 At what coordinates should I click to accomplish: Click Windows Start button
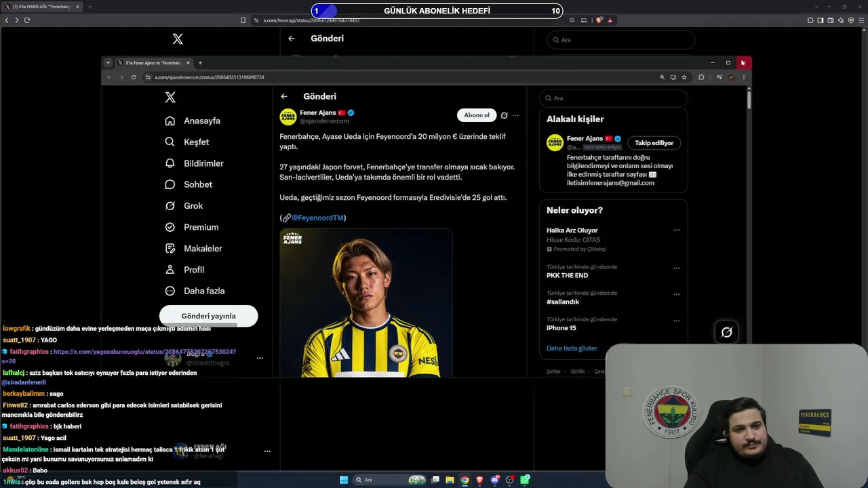click(x=344, y=480)
